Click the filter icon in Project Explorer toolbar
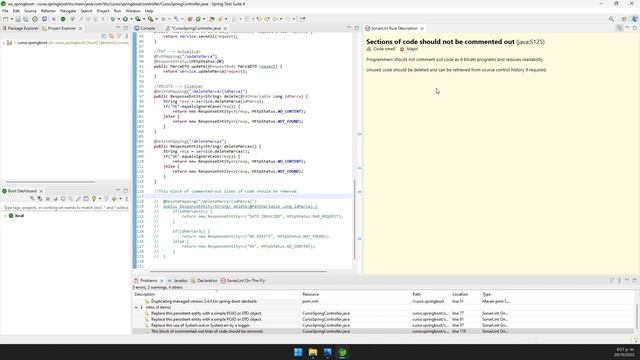This screenshot has height=360, width=640. pyautogui.click(x=119, y=36)
